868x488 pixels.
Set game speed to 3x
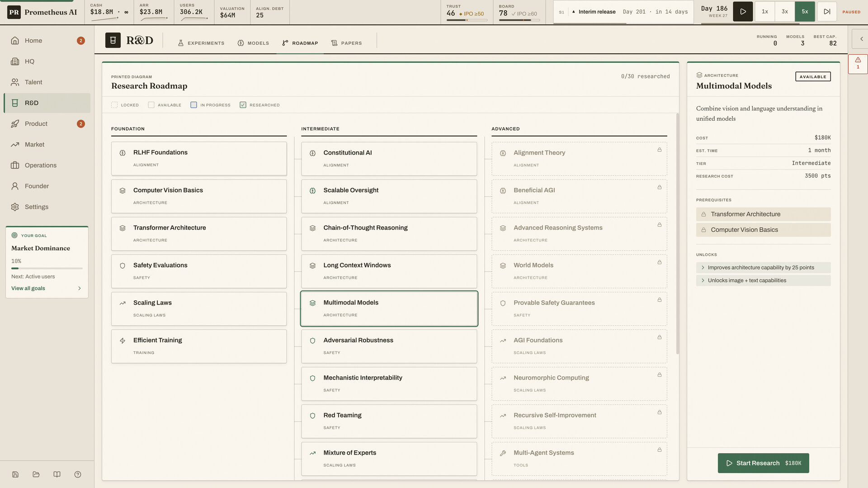(785, 12)
